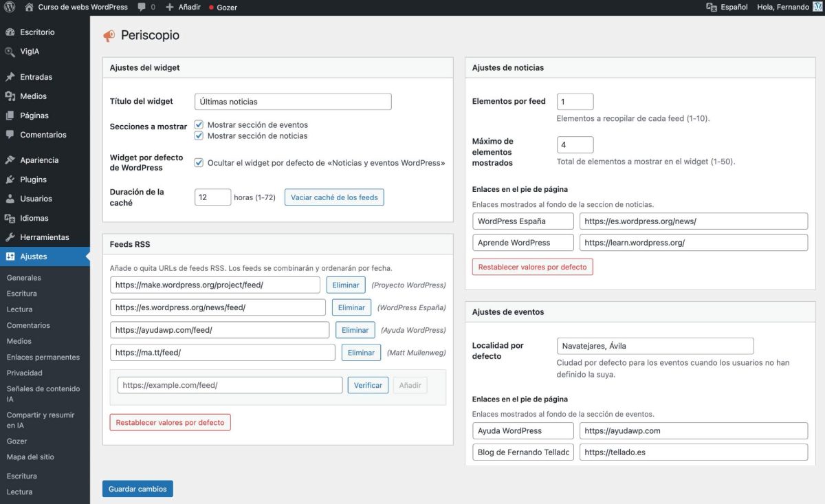Open the comments bubble icon in admin bar
Viewport: 825px width, 504px height.
coord(142,7)
